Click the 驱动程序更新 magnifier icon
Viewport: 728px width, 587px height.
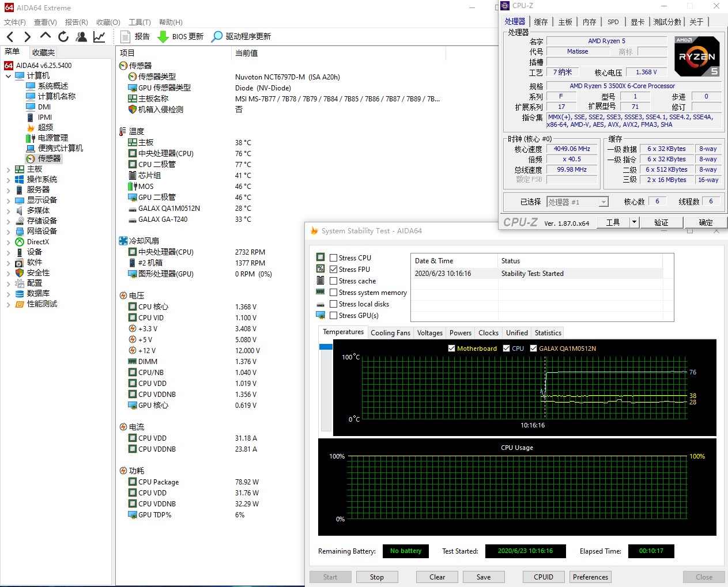coord(217,36)
